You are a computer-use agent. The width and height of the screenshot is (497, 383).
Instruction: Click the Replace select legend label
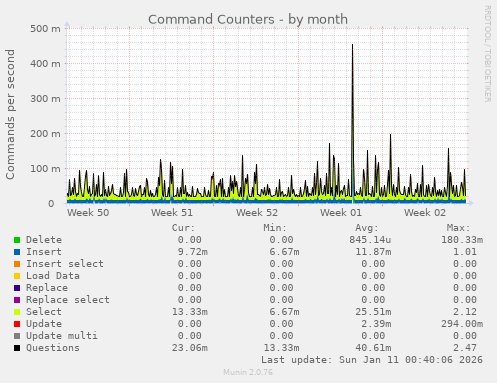pos(68,300)
